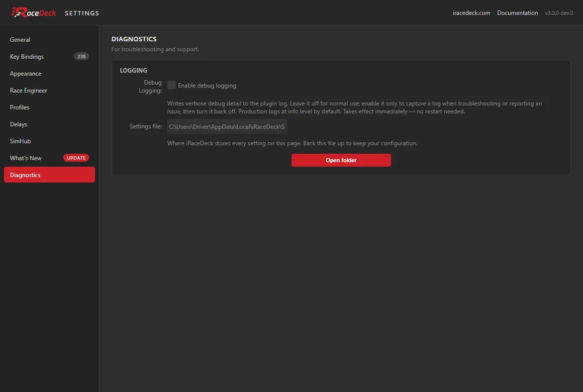Click the iRaceDeck logo
The height and width of the screenshot is (392, 583).
(x=33, y=12)
